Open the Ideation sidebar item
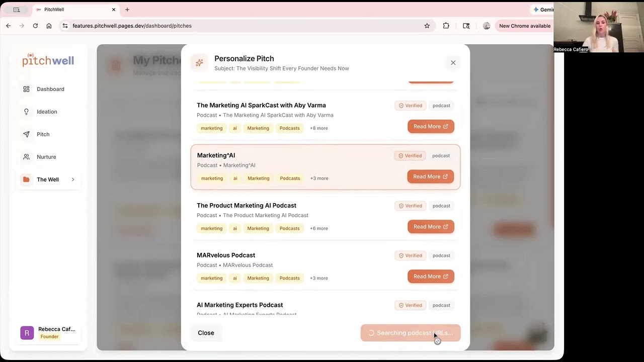Image resolution: width=644 pixels, height=362 pixels. (x=48, y=112)
